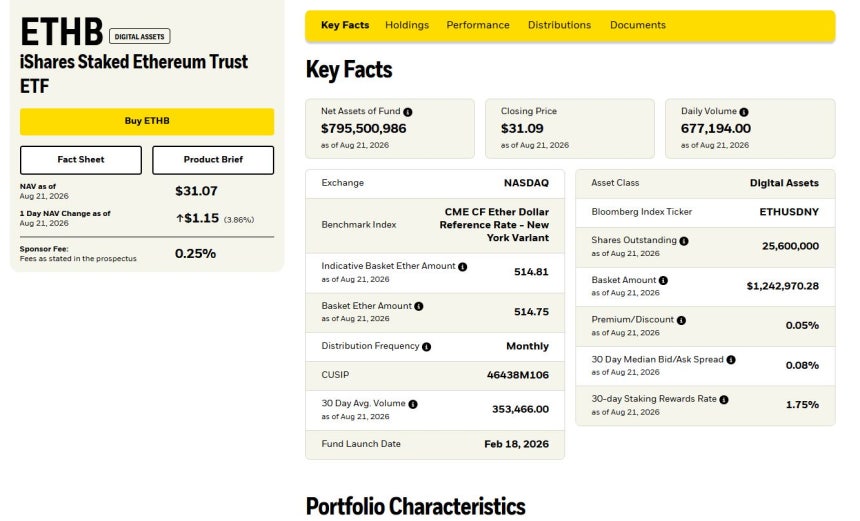Click the value 514.81
Screen dimensions: 860x521
(x=531, y=272)
